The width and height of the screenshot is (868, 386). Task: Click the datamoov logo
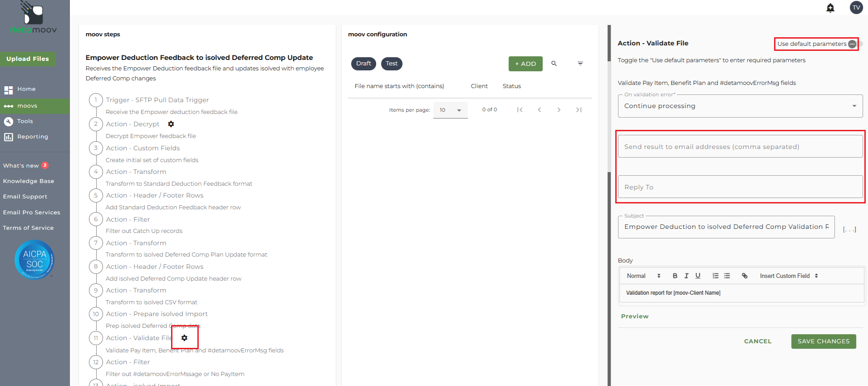(34, 18)
